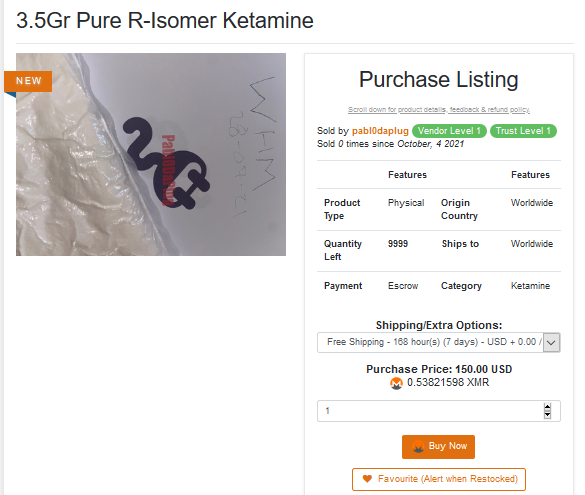Increase quantity using the up stepper arrow
The width and height of the screenshot is (585, 495).
(547, 407)
